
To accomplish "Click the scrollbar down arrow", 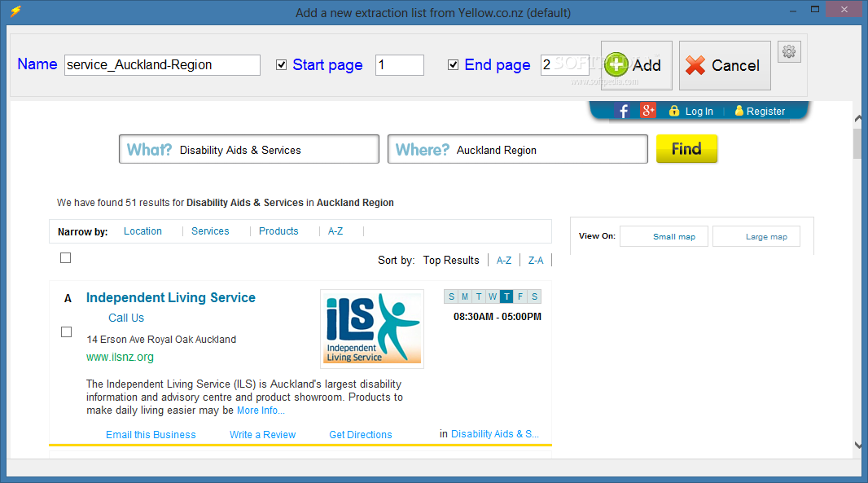I will pos(858,445).
